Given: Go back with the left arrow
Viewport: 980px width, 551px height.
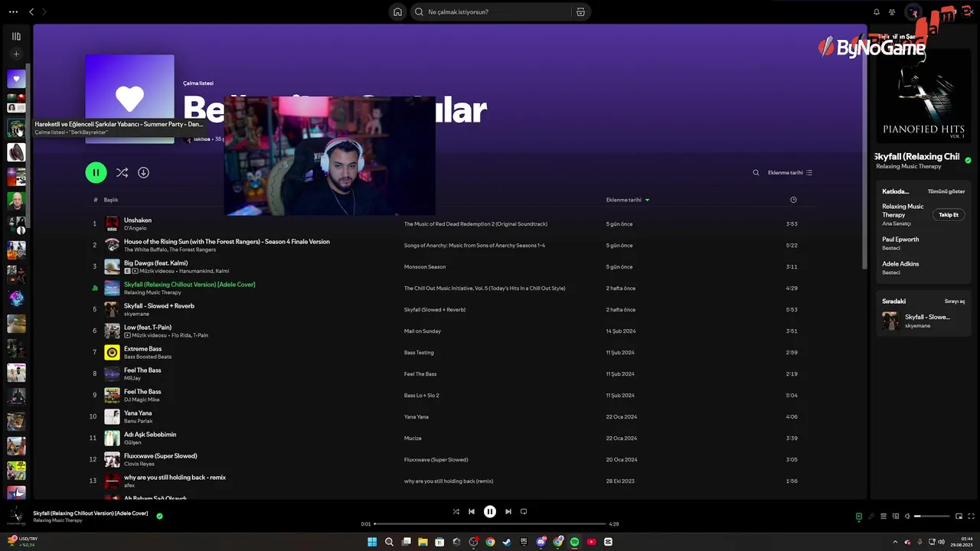Looking at the screenshot, I should click(x=31, y=11).
